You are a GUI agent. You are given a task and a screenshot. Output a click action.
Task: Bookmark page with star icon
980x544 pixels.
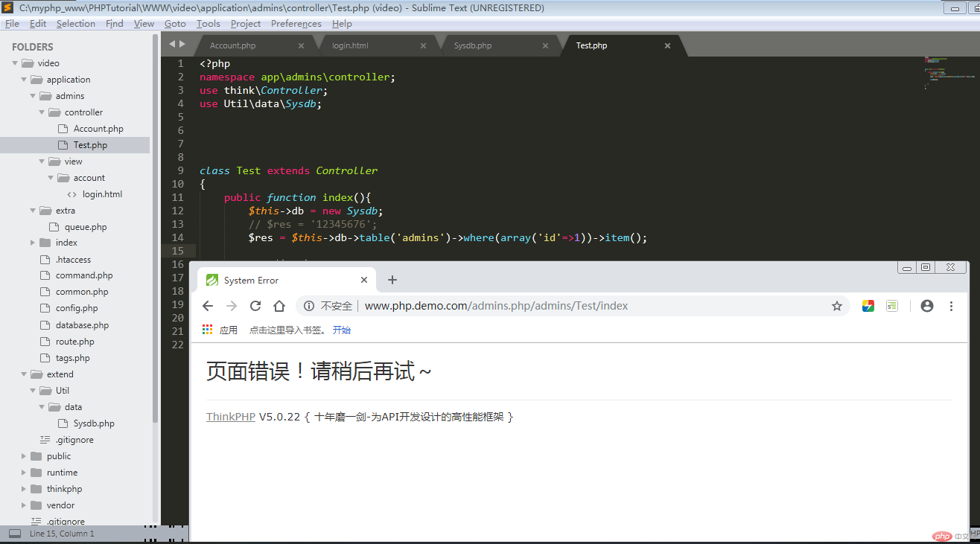coord(837,306)
